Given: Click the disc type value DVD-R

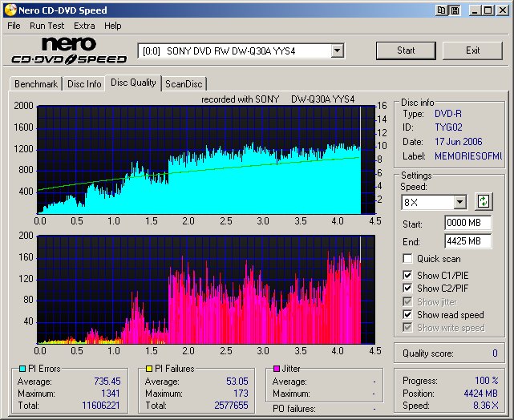Looking at the screenshot, I should click(448, 114).
